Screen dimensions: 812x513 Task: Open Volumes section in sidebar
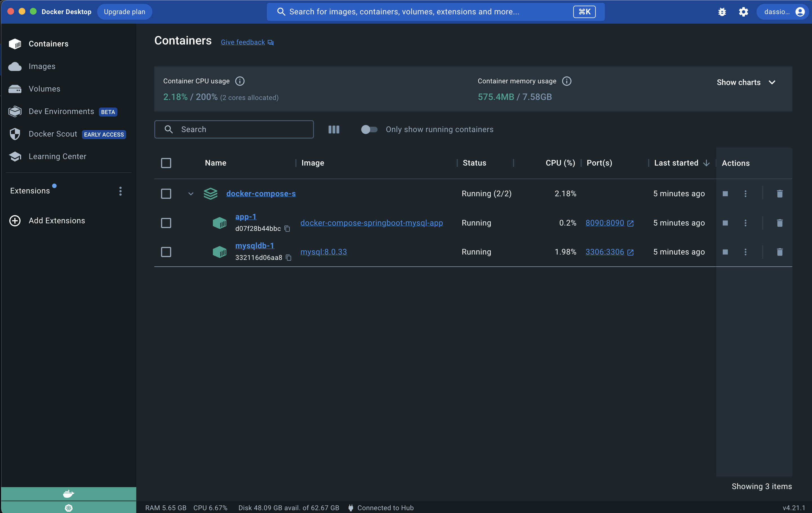coord(44,89)
